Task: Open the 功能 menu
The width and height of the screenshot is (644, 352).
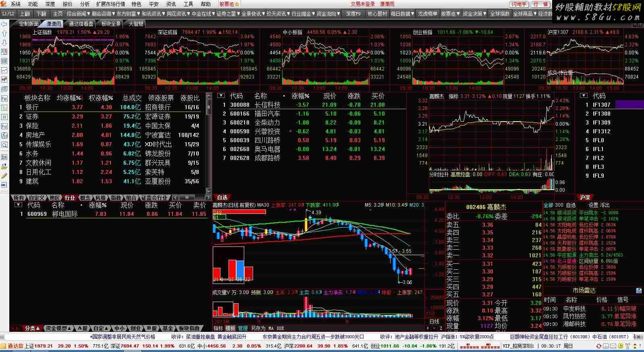Action: (33, 4)
